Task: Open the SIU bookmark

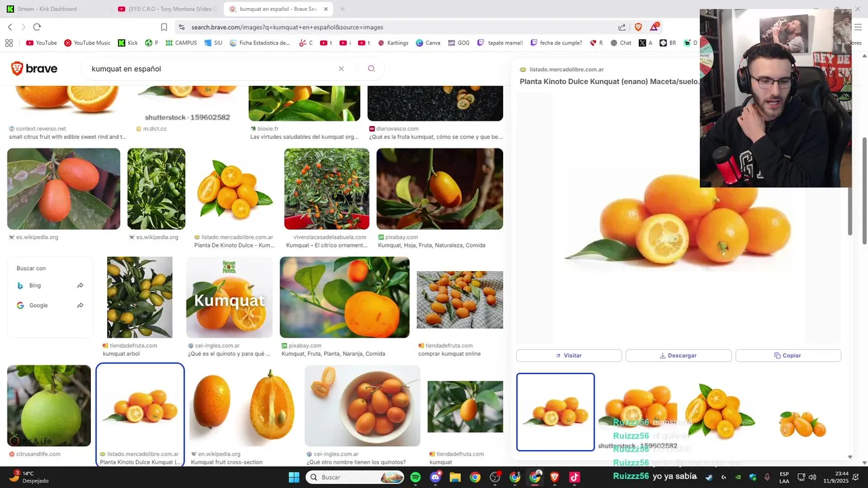Action: [x=212, y=43]
